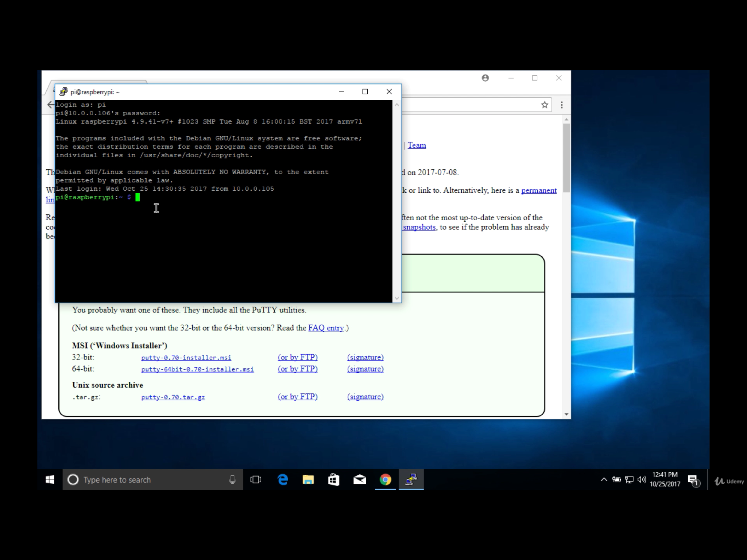Click (or by FTP) for 32-bit installer

pyautogui.click(x=298, y=357)
